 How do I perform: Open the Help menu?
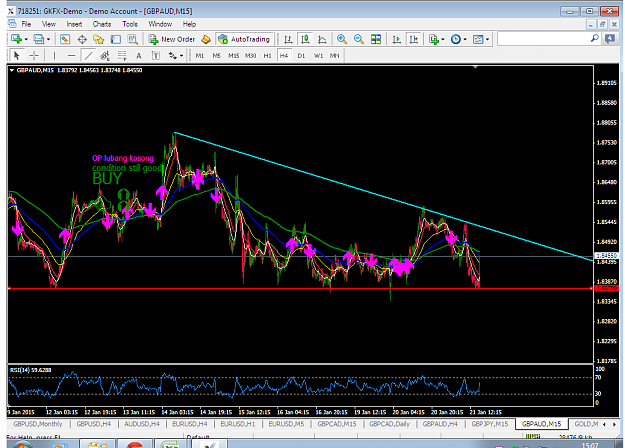pyautogui.click(x=189, y=24)
